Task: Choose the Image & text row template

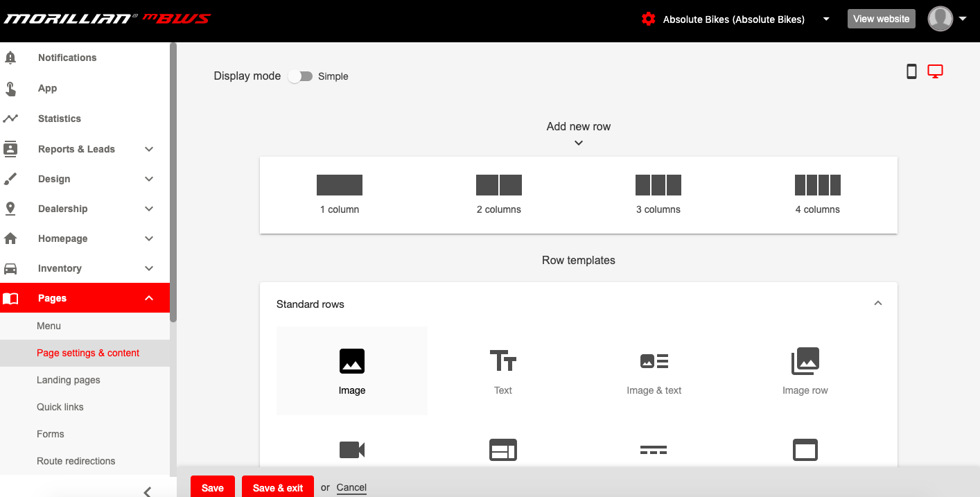Action: click(654, 370)
